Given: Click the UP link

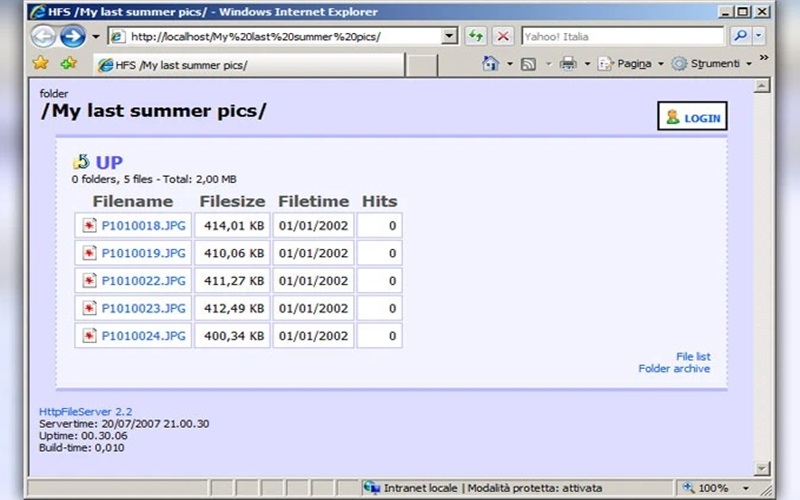Looking at the screenshot, I should (109, 163).
